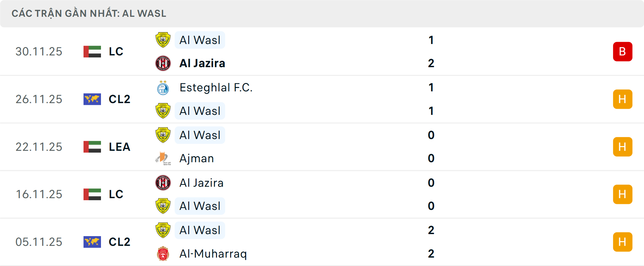Select the Al Jazira club badge
The image size is (644, 266).
click(x=163, y=63)
